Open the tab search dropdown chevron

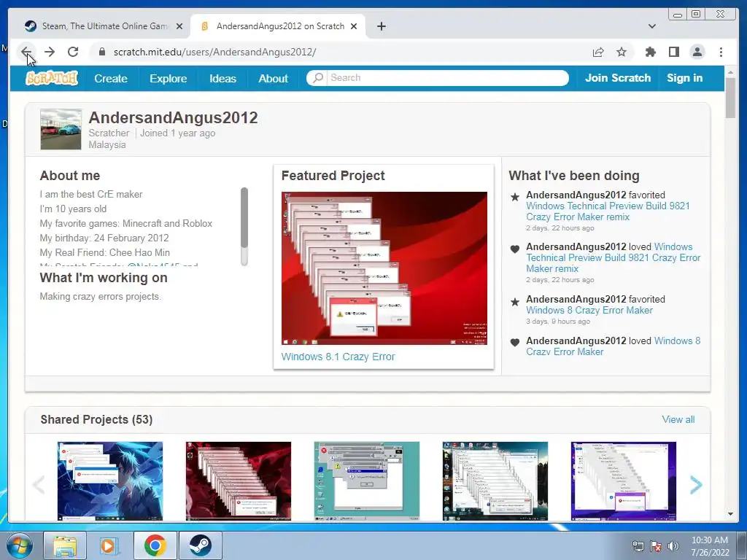click(x=651, y=26)
